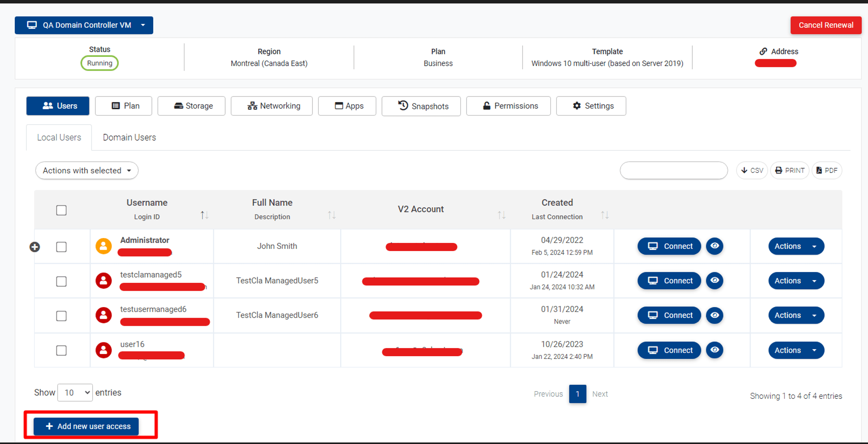Viewport: 868px width, 444px height.
Task: Open Settings with the gear icon
Action: click(576, 106)
